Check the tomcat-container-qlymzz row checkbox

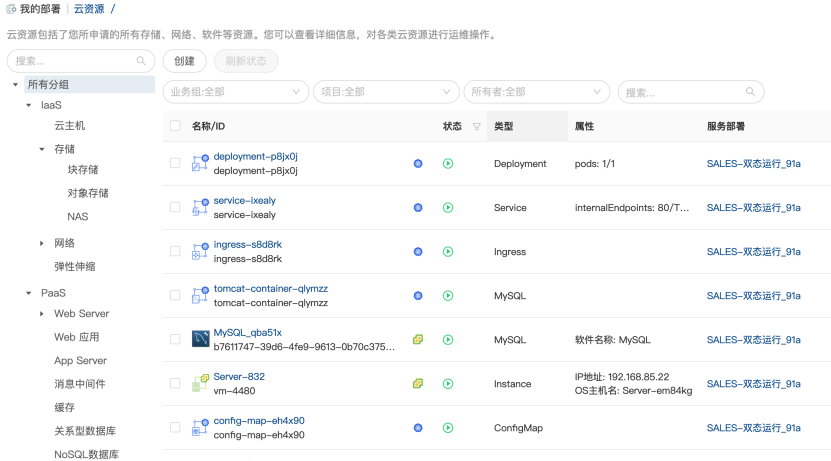pyautogui.click(x=175, y=295)
